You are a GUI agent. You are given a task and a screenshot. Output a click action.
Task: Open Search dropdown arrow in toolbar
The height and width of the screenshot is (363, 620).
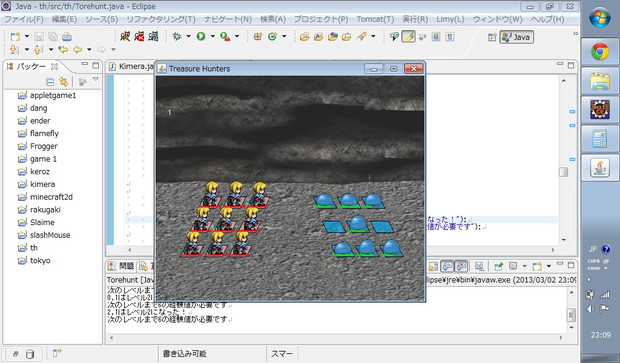(373, 36)
